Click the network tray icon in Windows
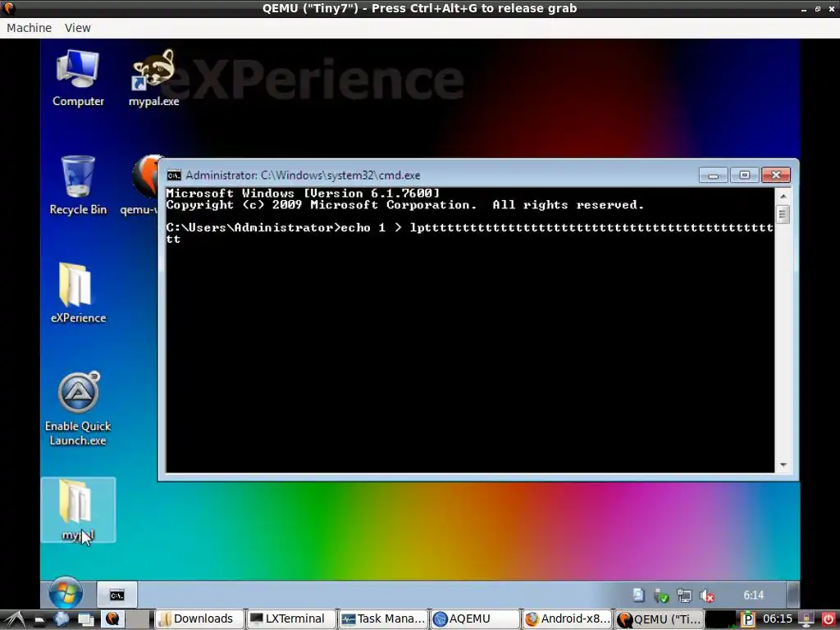 pos(684,596)
